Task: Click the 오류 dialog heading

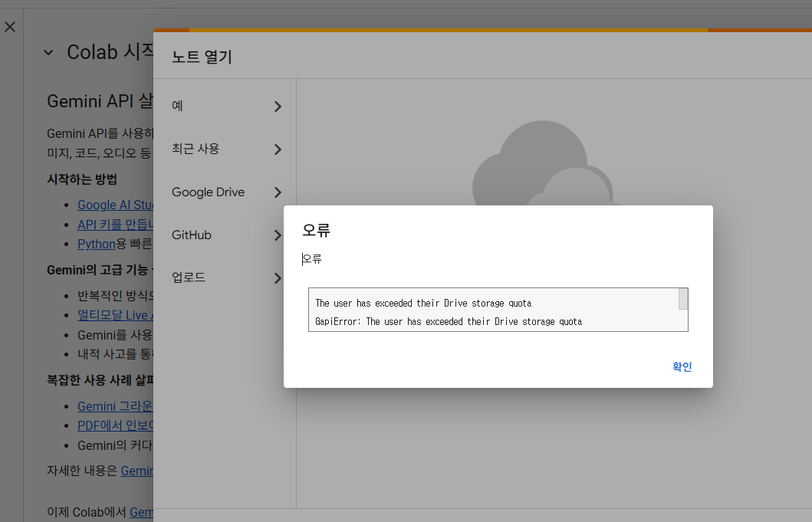Action: click(x=316, y=230)
